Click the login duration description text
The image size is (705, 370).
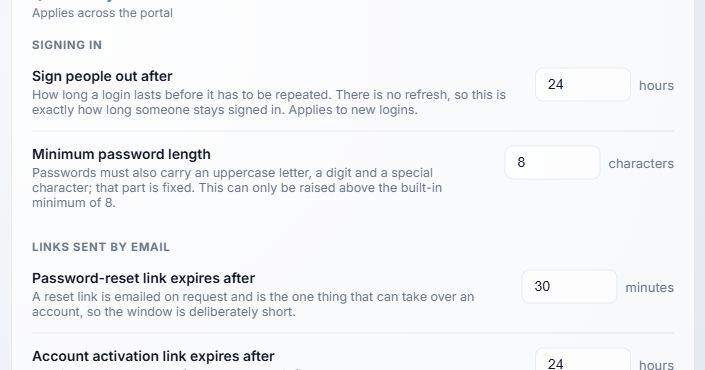tap(269, 103)
